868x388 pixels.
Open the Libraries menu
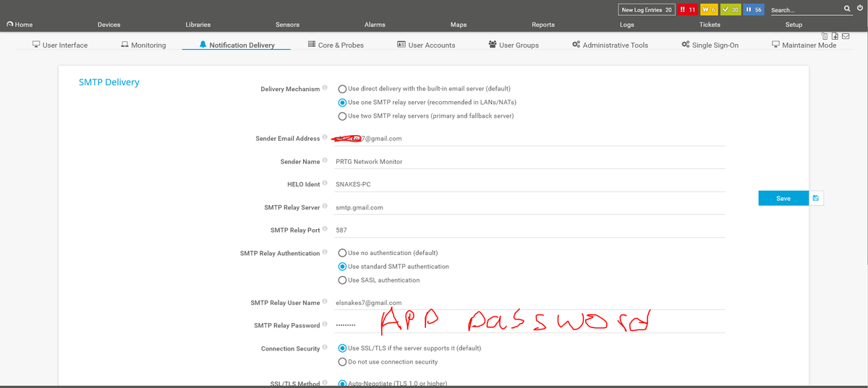[x=198, y=25]
